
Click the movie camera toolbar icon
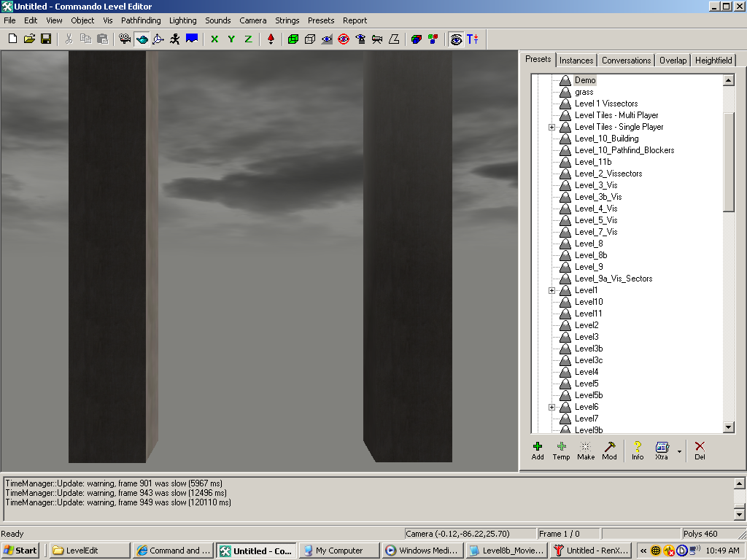[125, 39]
